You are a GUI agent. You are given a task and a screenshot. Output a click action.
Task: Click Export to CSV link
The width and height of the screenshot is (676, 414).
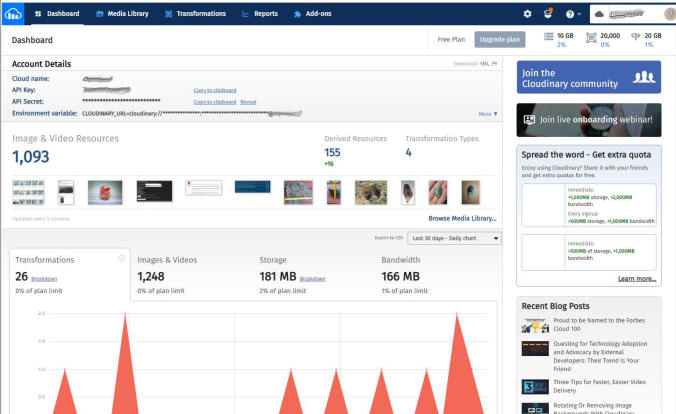[x=388, y=238]
